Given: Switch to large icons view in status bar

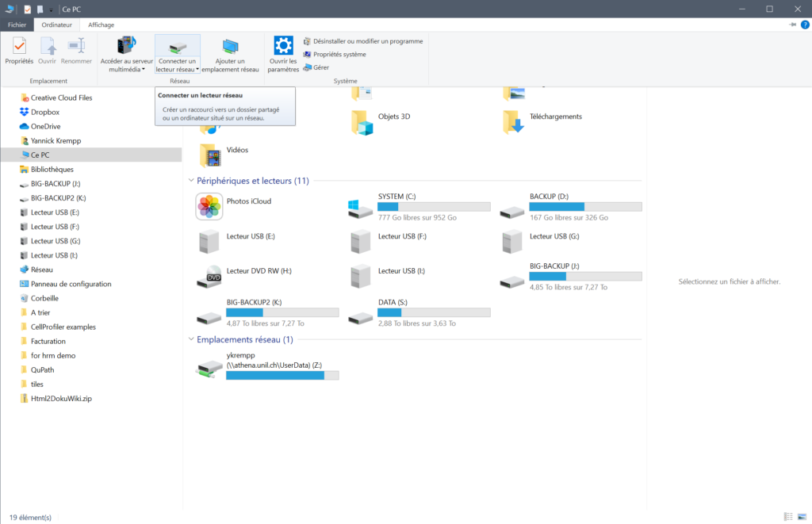Looking at the screenshot, I should click(801, 517).
